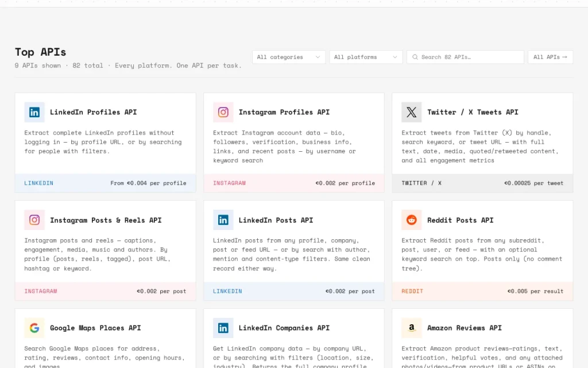
Task: Open the Google Maps Places API title
Action: [96, 328]
